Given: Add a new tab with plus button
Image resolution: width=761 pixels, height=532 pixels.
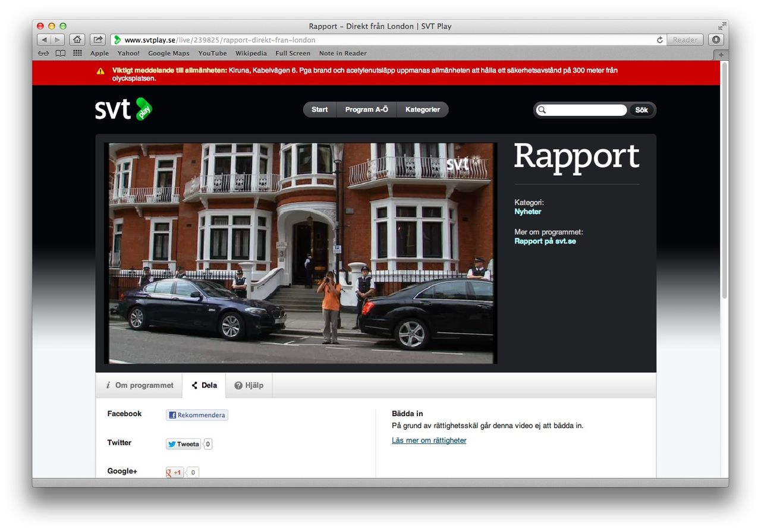Looking at the screenshot, I should tap(721, 54).
